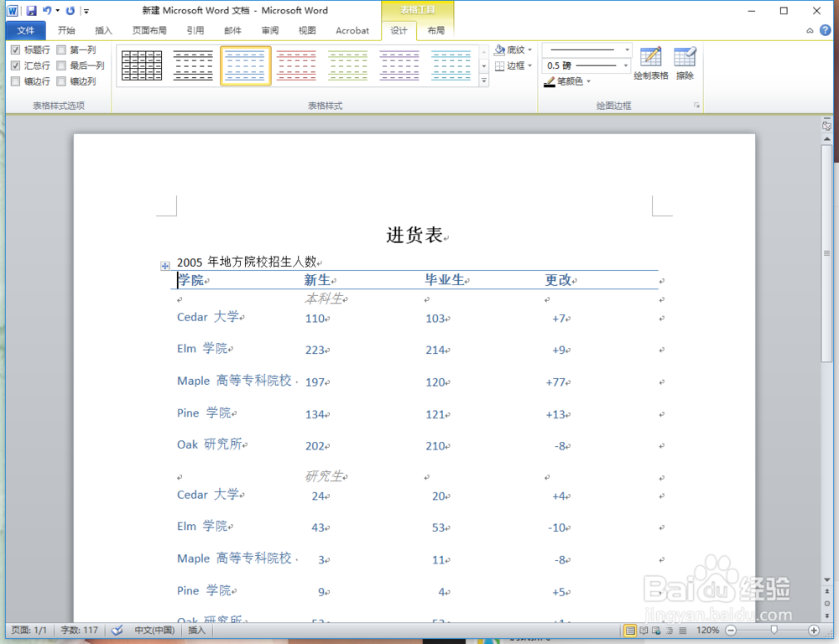Open the Word Help question mark icon
839x644 pixels.
[826, 29]
